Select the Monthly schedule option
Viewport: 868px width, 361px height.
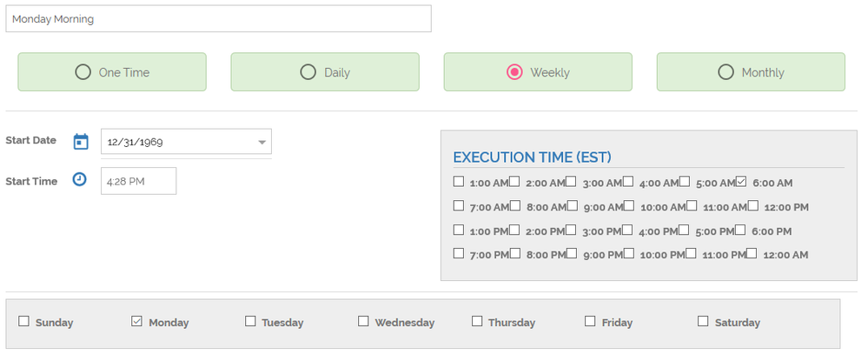[x=751, y=72]
